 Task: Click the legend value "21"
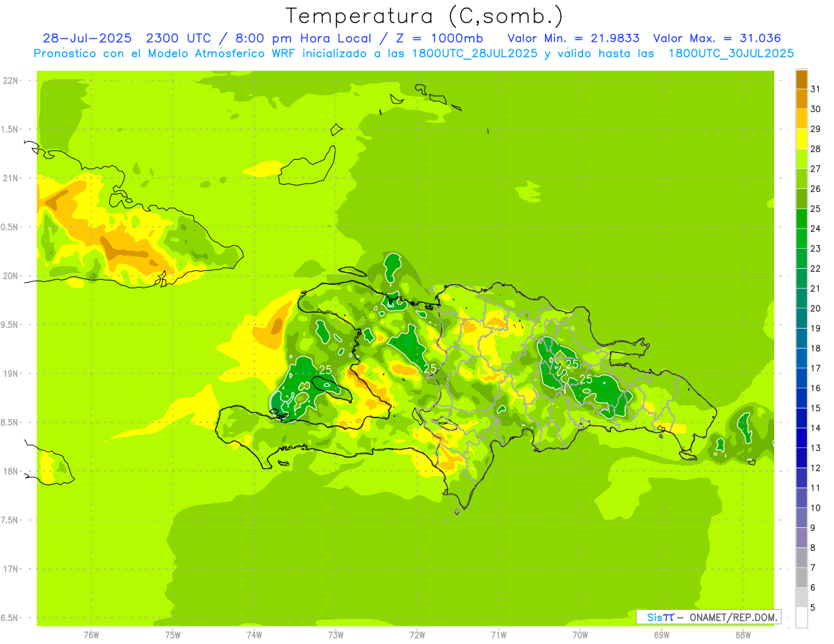(x=816, y=288)
